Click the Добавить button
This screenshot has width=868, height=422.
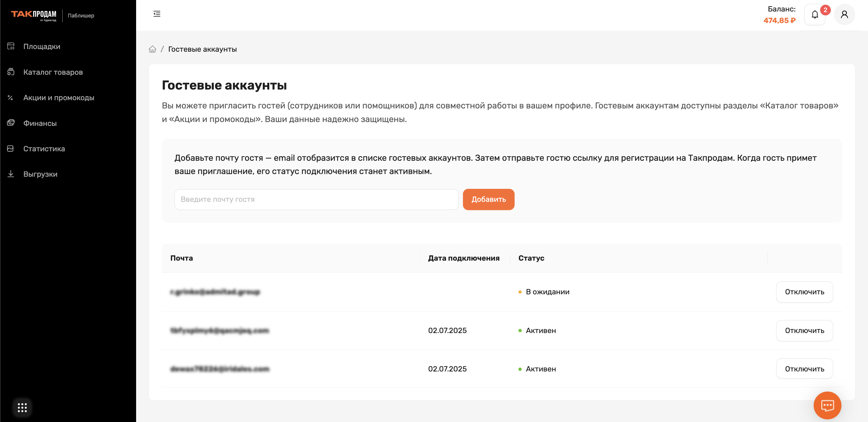[488, 199]
